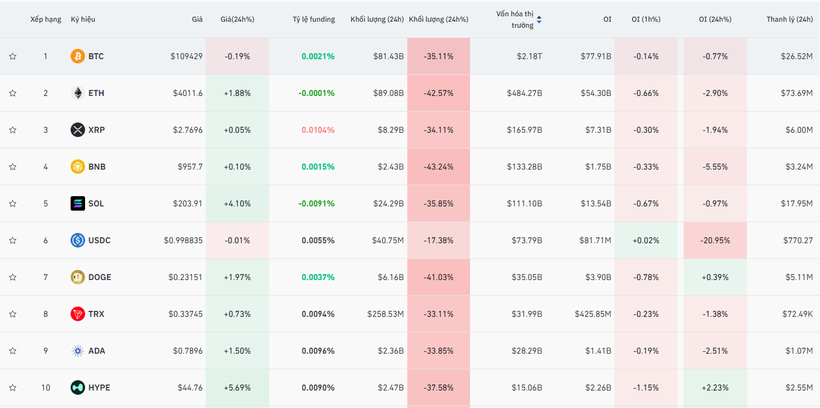Click the BTC price $109429 cell
The image size is (820, 408).
coord(185,57)
